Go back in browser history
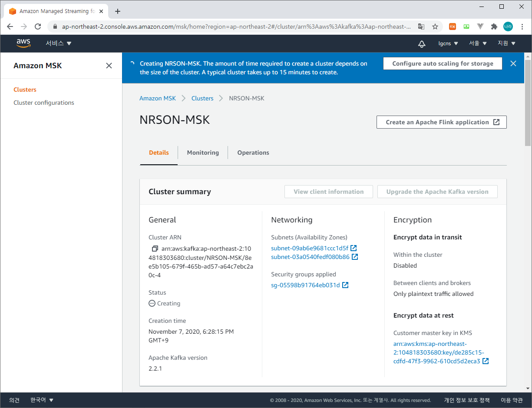Viewport: 532px width, 408px height. (x=10, y=27)
